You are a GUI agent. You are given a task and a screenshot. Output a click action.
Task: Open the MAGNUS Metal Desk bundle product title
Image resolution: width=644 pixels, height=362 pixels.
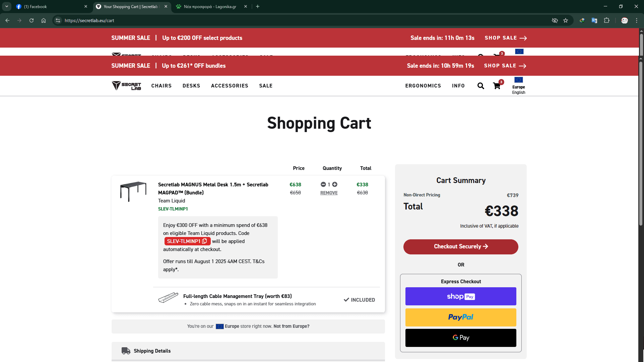213,189
